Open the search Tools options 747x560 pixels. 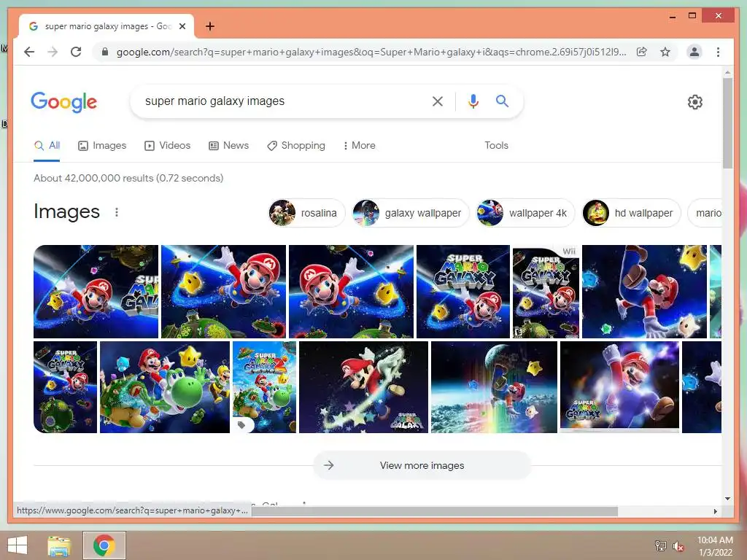click(496, 146)
